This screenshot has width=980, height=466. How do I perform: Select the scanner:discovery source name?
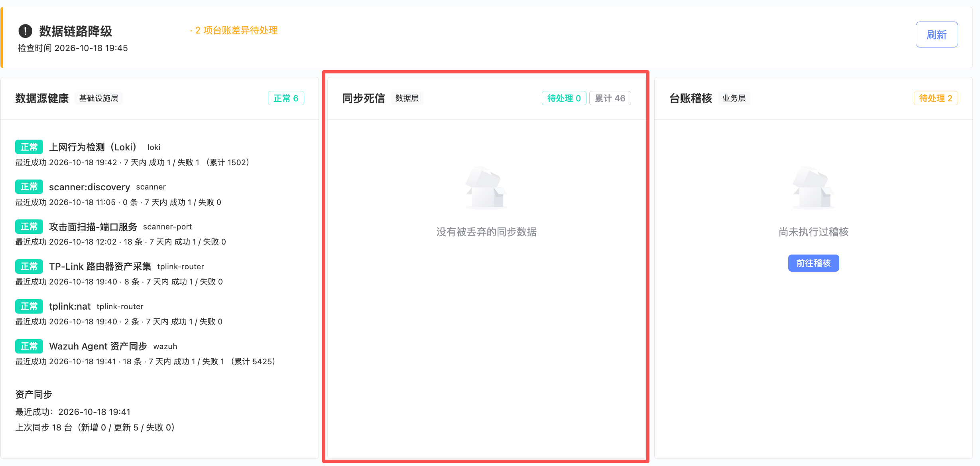click(89, 187)
